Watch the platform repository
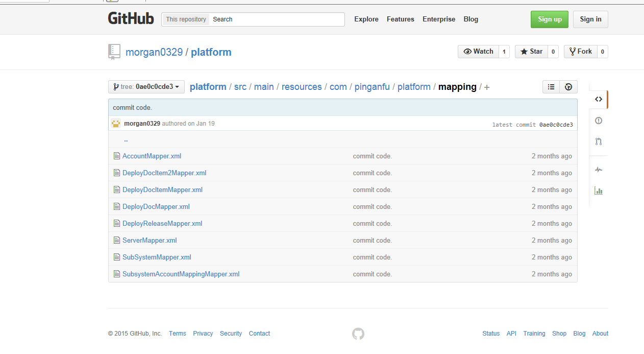Screen dimensions: 644x354 478,52
